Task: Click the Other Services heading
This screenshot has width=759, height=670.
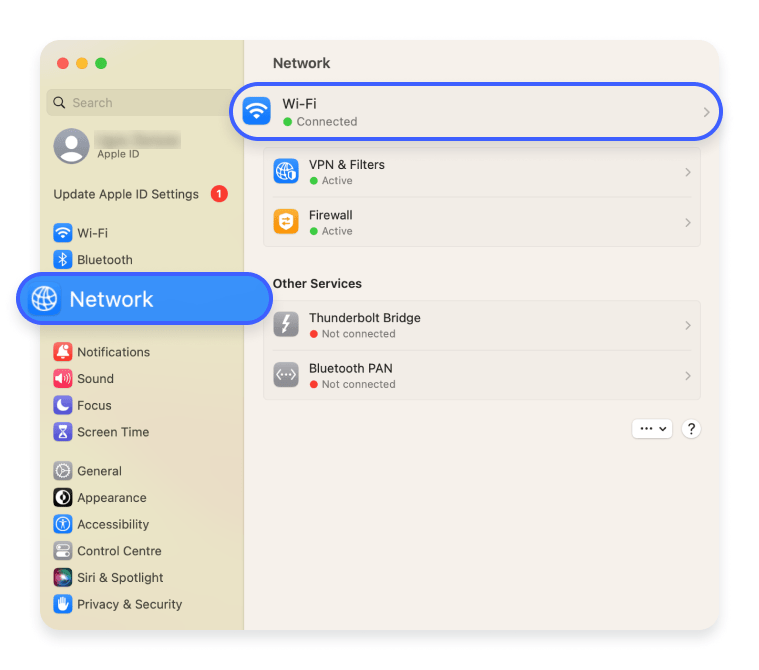Action: pyautogui.click(x=317, y=283)
